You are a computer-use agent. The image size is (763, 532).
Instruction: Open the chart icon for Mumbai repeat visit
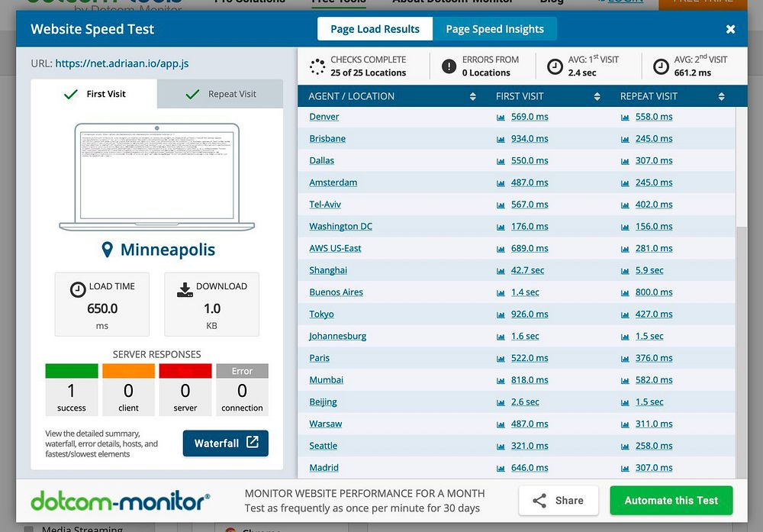click(625, 380)
